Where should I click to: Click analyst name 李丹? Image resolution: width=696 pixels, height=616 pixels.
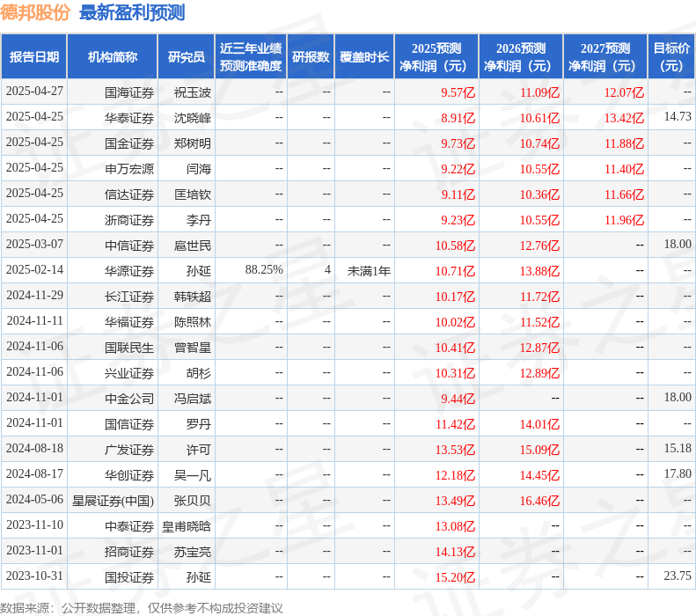point(198,220)
